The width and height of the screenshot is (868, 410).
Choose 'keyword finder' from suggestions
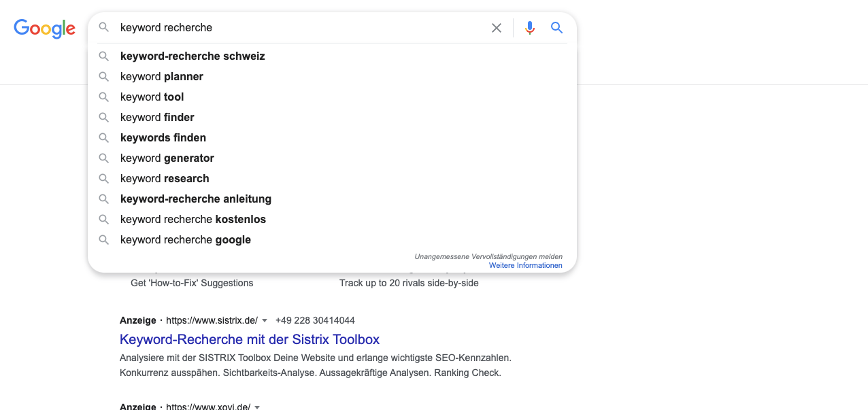(157, 118)
